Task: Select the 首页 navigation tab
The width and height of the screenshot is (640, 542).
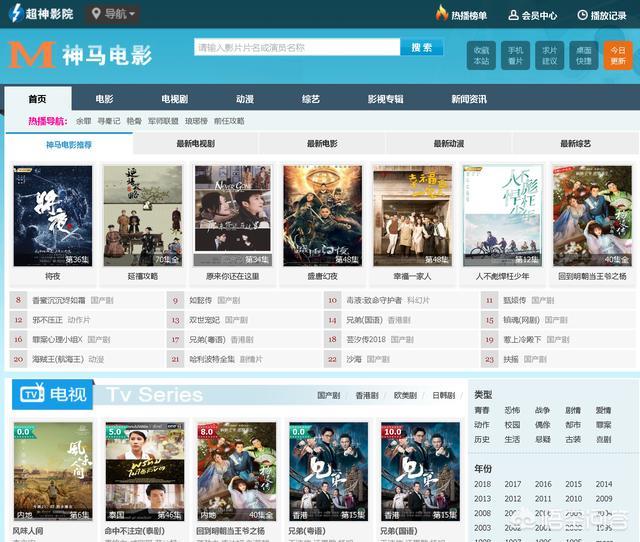Action: point(38,99)
